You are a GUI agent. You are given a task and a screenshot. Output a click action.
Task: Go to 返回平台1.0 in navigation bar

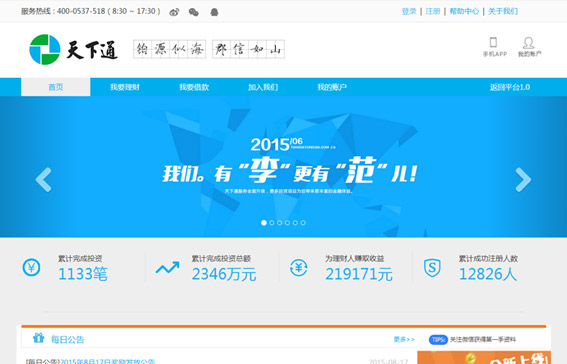click(510, 87)
